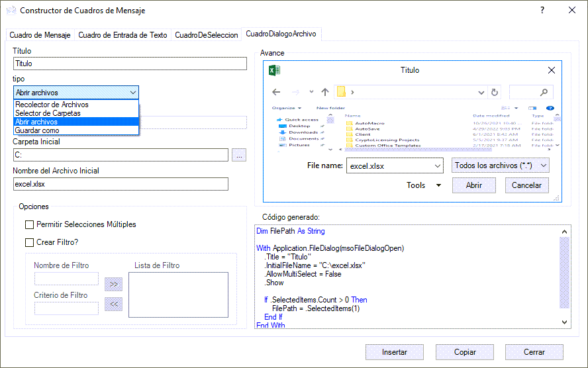588x368 pixels.
Task: Click the add filter >> button
Action: point(114,284)
